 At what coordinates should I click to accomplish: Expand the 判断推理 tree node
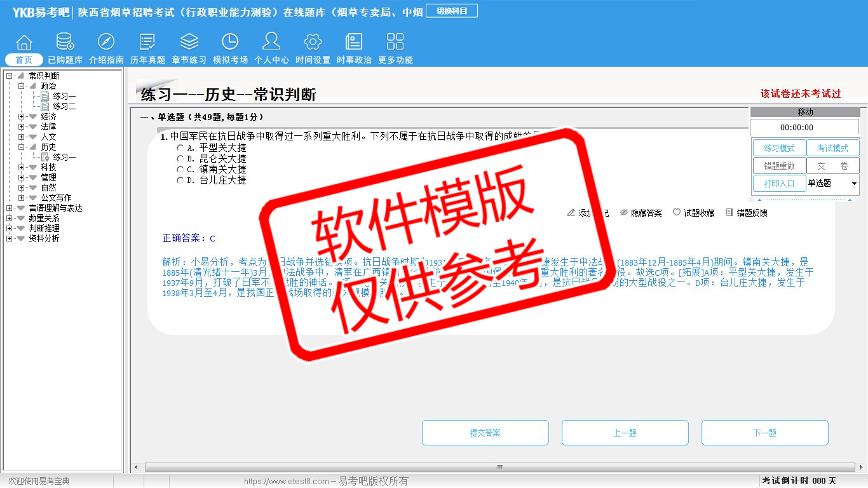[x=9, y=228]
